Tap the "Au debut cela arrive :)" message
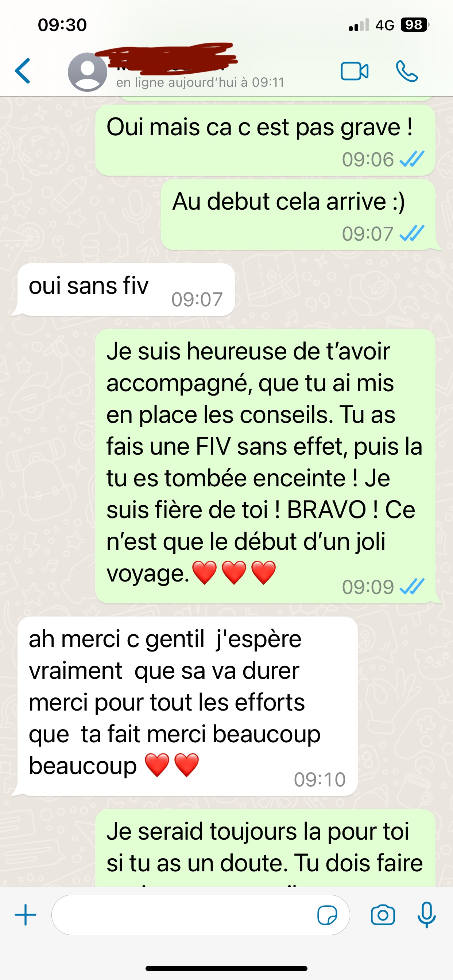453x980 pixels. pos(298,215)
